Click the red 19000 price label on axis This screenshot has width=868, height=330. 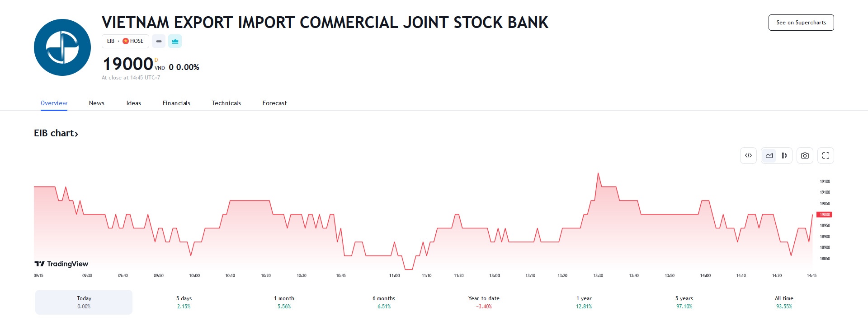pos(824,214)
